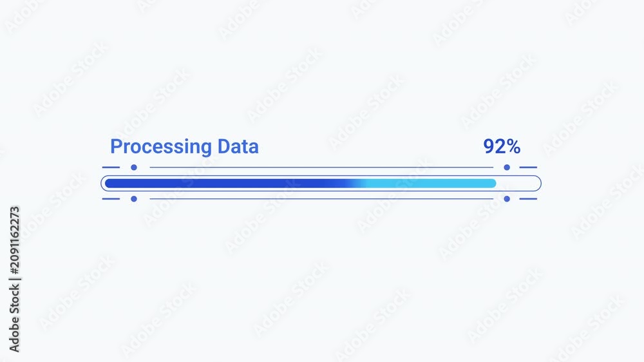This screenshot has height=362, width=644.
Task: Click the short dash right of the bottom-right dot
Action: (528, 199)
